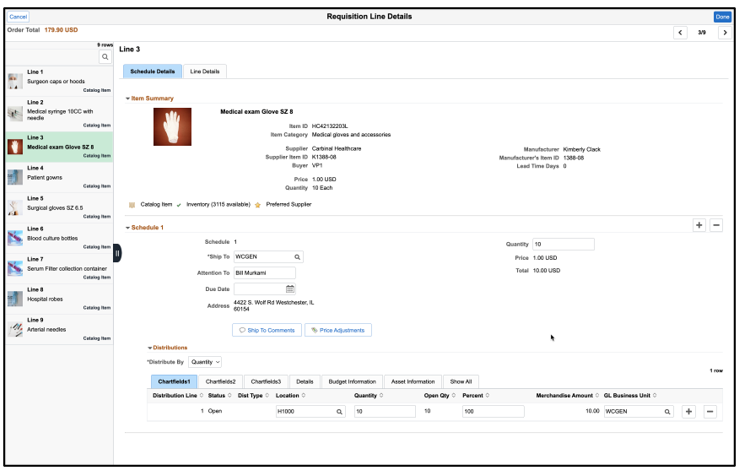Sort by Open Qty column icon
This screenshot has width=738, height=470.
click(454, 396)
